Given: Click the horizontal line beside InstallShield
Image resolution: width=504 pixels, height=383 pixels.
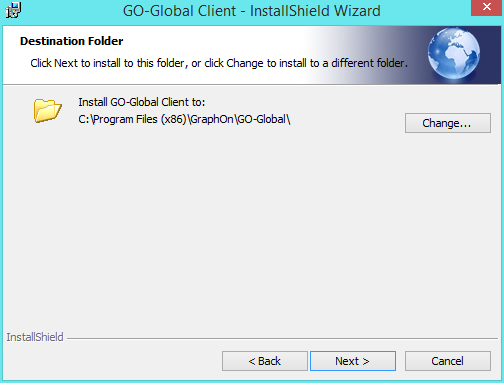Looking at the screenshot, I should 282,338.
